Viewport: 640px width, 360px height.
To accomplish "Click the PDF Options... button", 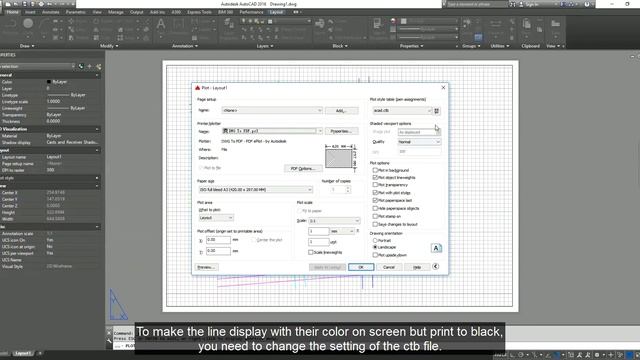I will click(x=303, y=169).
